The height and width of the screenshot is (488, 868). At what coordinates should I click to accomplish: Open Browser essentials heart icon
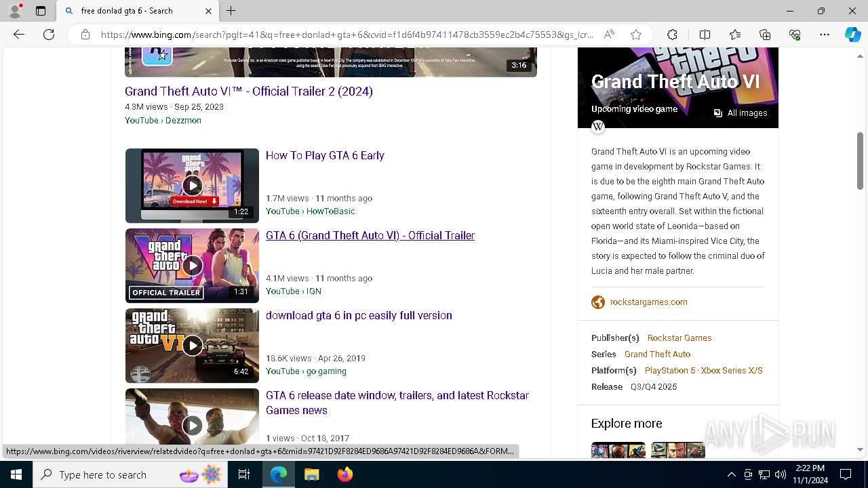[x=795, y=35]
